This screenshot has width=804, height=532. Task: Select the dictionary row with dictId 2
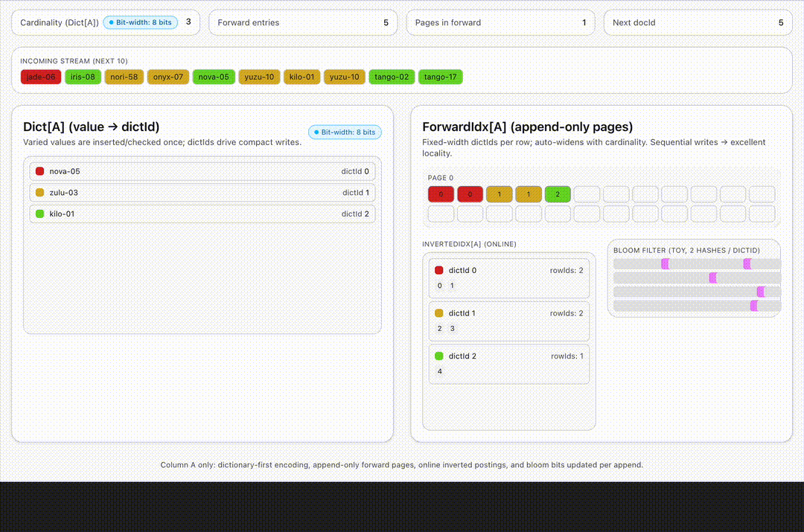[x=202, y=214]
